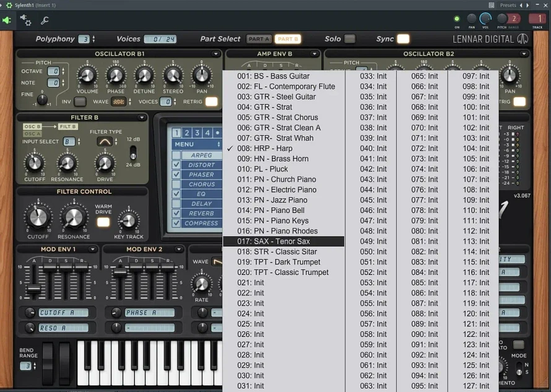Select the next preset arrow
The image size is (551, 392).
pos(527,5)
